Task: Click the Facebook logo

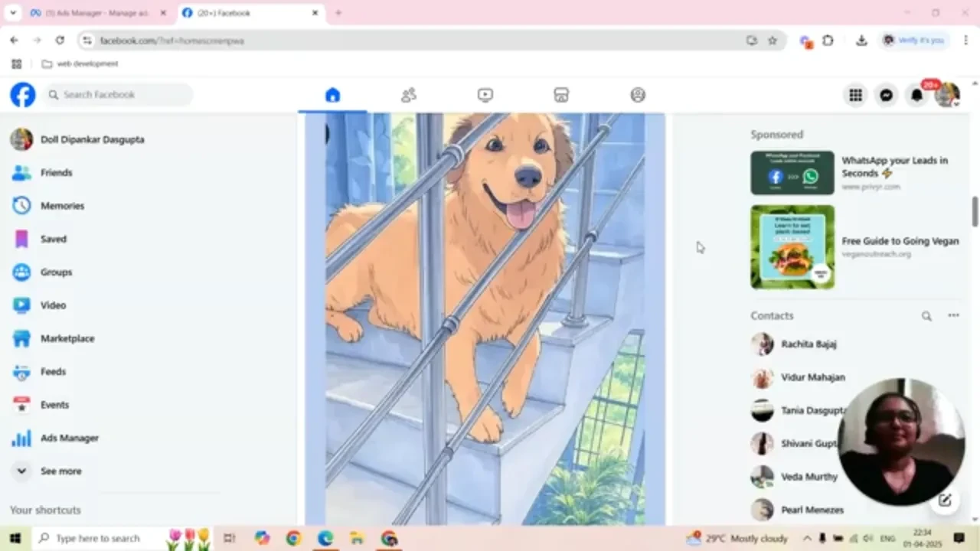Action: [23, 95]
